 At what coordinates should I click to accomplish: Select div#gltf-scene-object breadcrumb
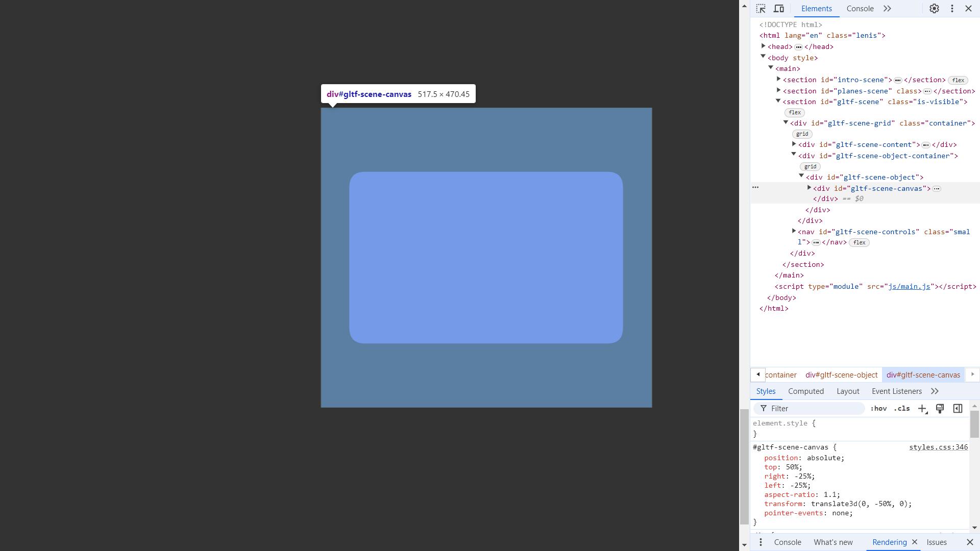pos(842,375)
